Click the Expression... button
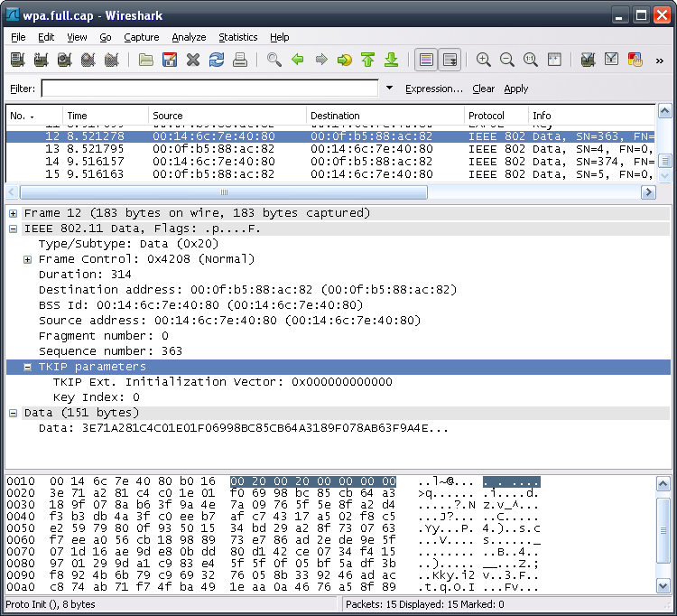Image resolution: width=677 pixels, height=616 pixels. coord(434,89)
